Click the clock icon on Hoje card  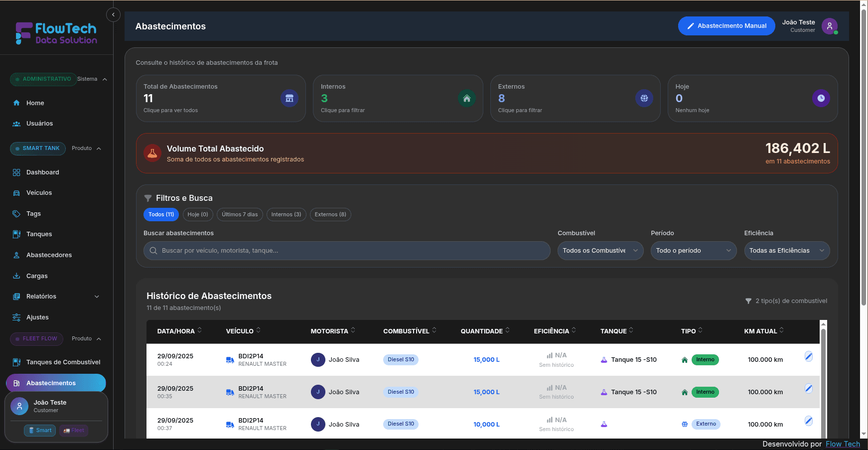(x=821, y=98)
